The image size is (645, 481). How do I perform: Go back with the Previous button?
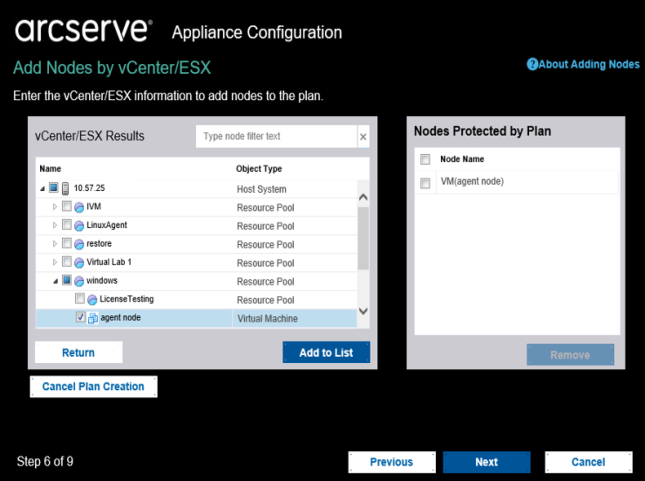[x=392, y=462]
